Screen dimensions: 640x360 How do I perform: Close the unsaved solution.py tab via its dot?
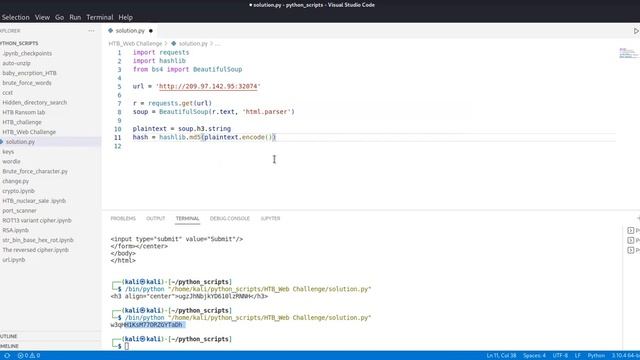(x=151, y=31)
